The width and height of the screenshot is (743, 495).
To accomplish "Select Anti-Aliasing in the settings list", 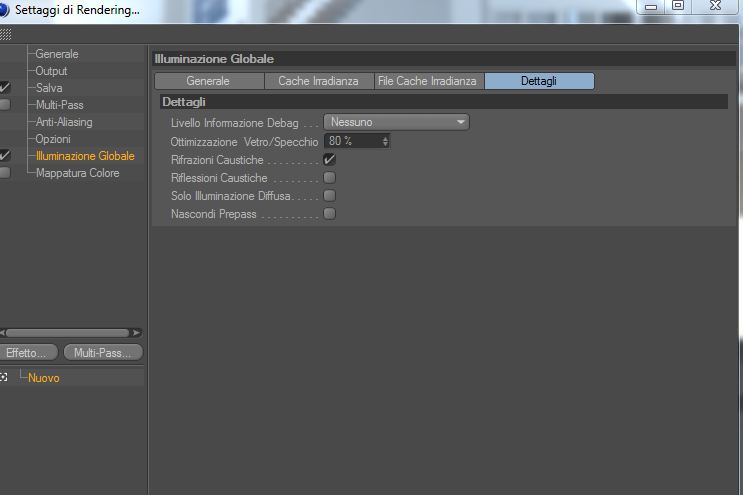I will [64, 122].
